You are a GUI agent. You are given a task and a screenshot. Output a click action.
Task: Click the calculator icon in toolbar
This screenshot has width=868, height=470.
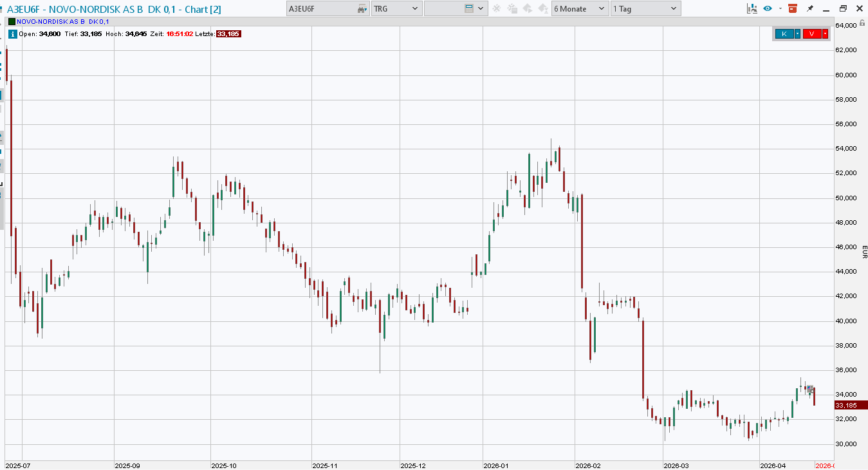click(x=469, y=8)
